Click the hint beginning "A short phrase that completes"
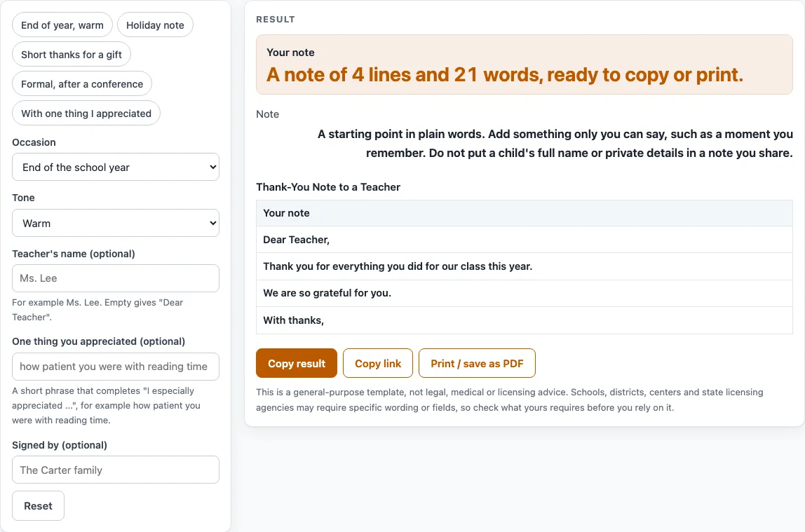Screen dimensions: 805x532 [x=107, y=405]
